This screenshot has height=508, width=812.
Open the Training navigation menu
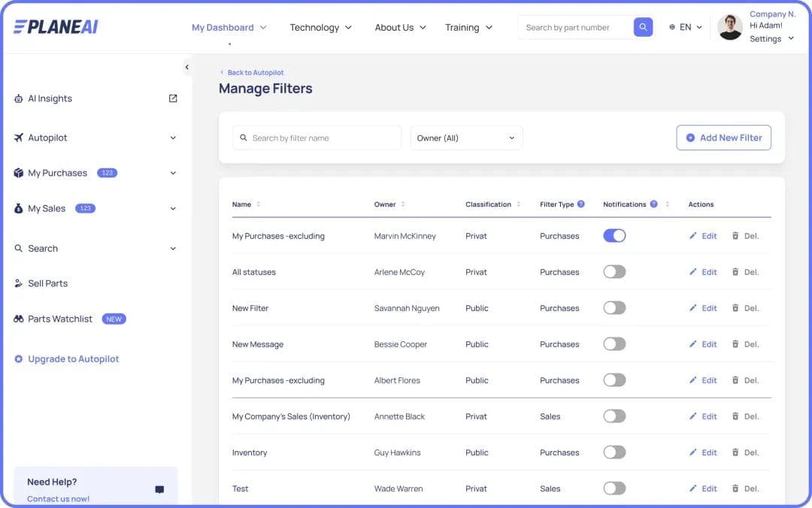click(x=468, y=28)
